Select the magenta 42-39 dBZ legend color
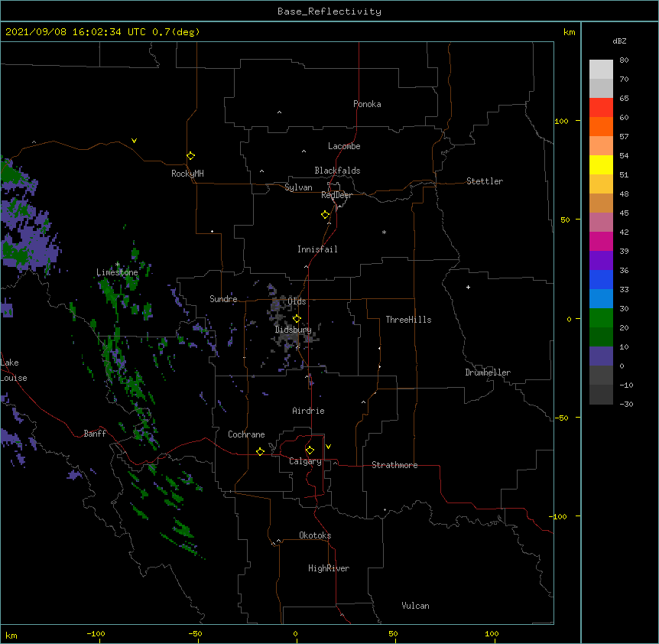The height and width of the screenshot is (644, 659). (601, 241)
